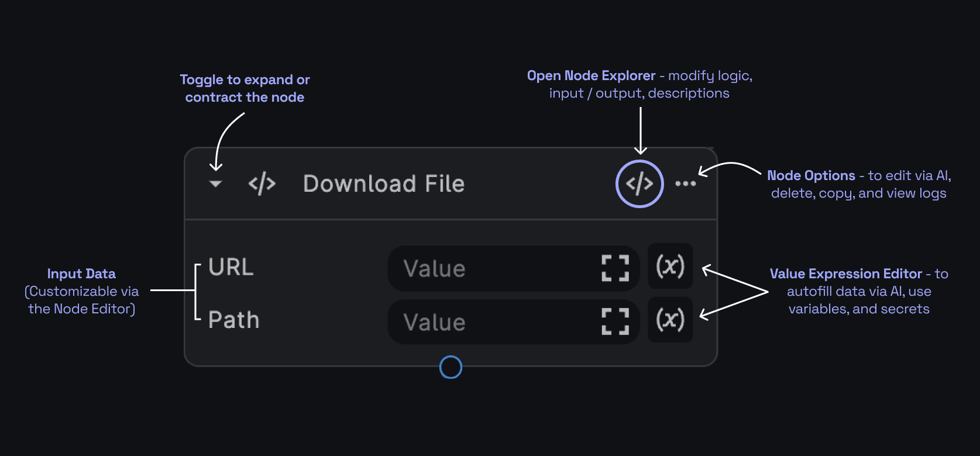
Task: Click the 'Node Options' annotation heading
Action: (811, 176)
